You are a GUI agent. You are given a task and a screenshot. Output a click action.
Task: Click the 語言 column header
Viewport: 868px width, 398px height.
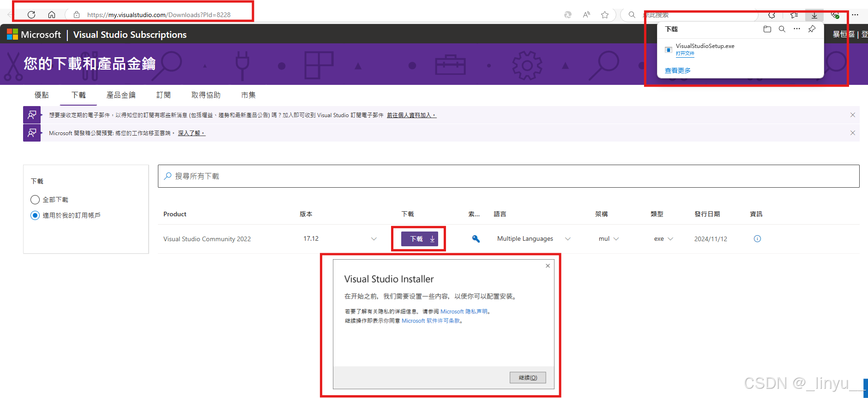pos(500,214)
